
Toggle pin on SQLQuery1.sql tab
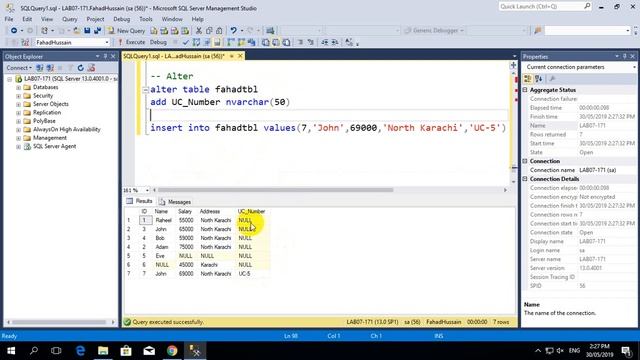coord(232,56)
